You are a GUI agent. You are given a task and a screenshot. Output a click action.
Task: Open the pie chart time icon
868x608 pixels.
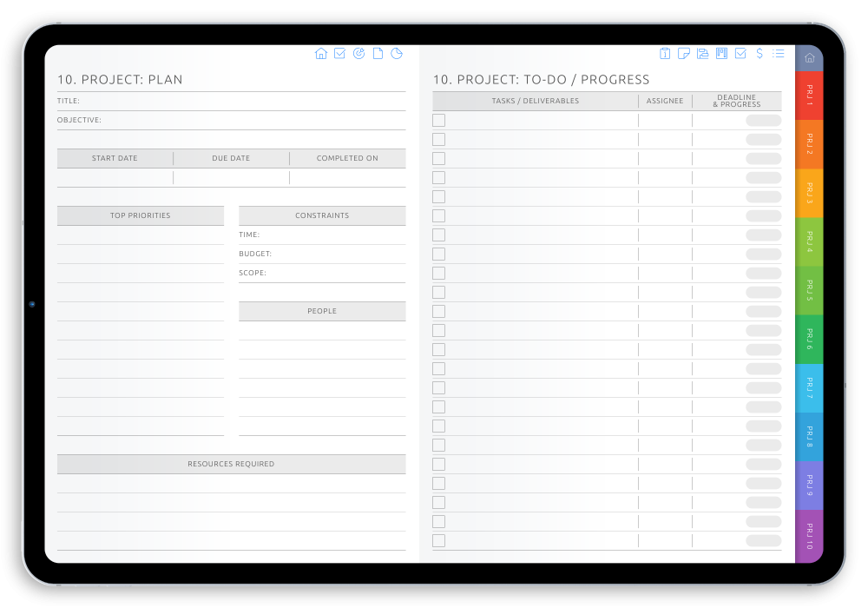pos(396,53)
